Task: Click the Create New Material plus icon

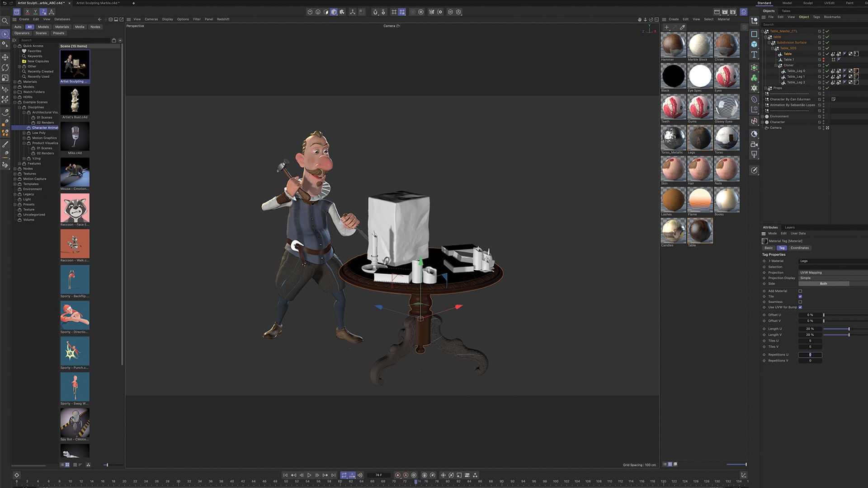Action: coord(666,27)
